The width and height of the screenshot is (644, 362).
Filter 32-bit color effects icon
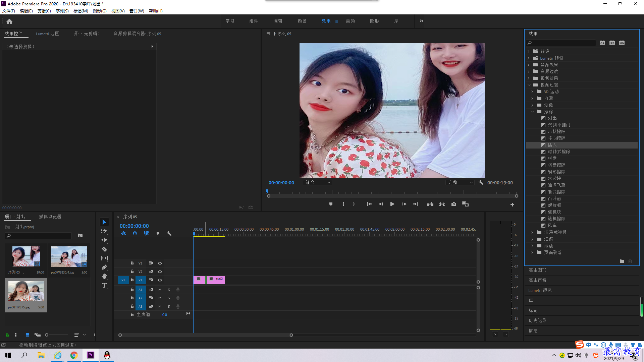pos(612,43)
